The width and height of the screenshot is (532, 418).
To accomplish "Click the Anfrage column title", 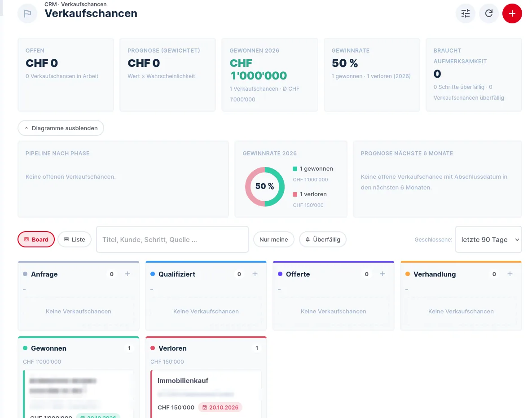I will coord(44,274).
